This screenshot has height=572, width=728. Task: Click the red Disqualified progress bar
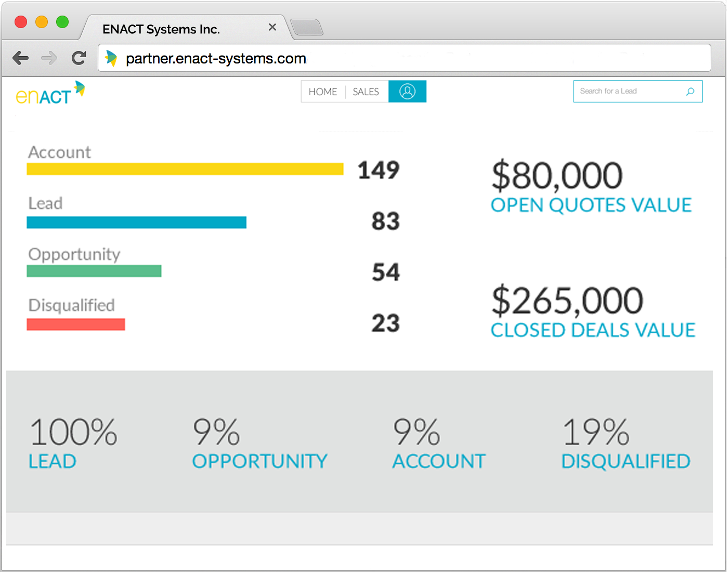(75, 324)
